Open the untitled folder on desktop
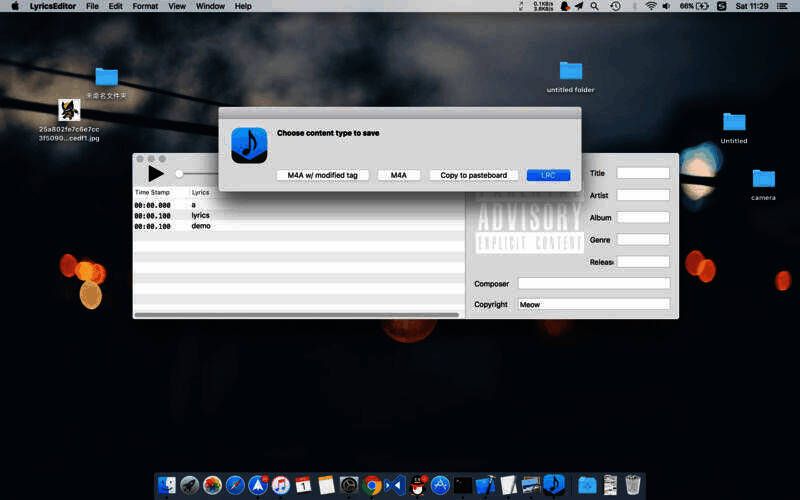Screen dimensions: 800x500 570,71
